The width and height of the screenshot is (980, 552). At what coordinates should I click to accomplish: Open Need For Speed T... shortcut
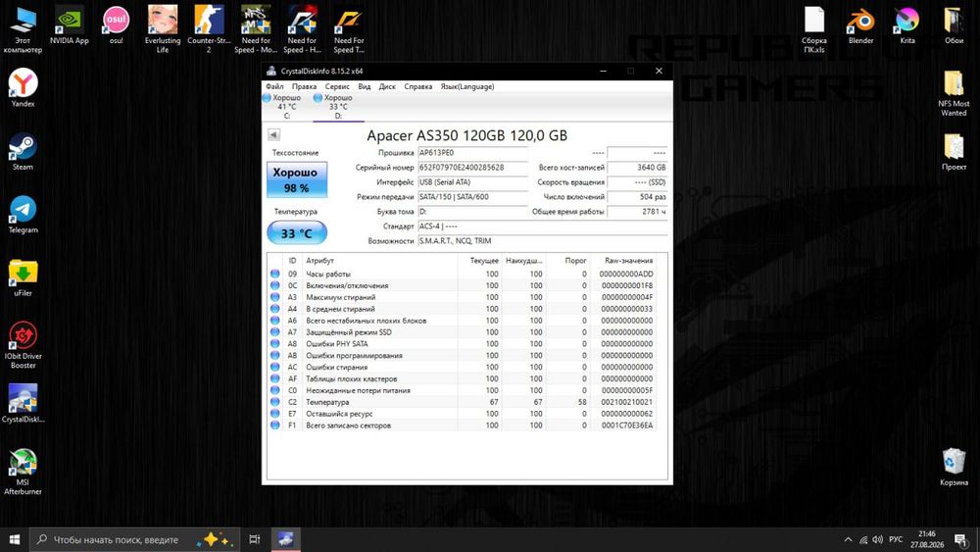click(349, 29)
